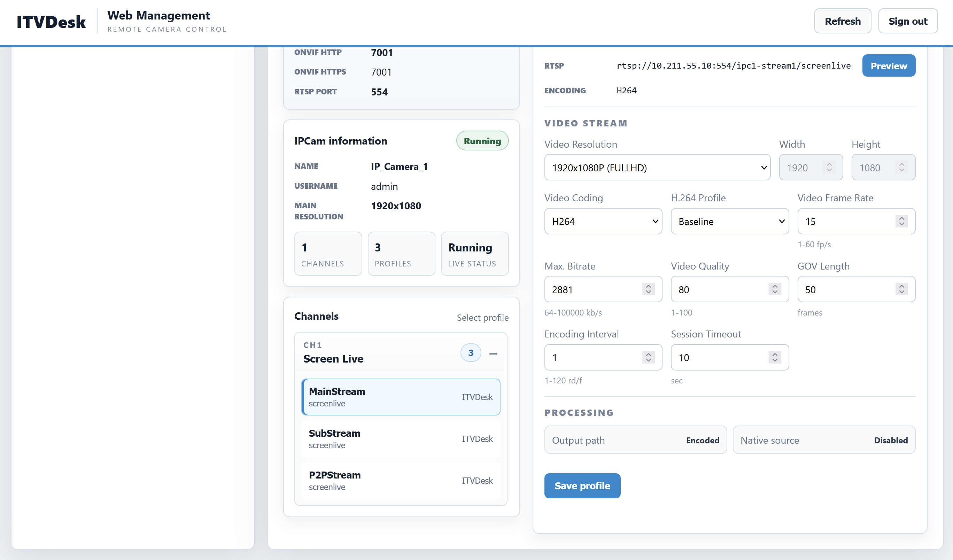Open the H.264 Profile dropdown
The height and width of the screenshot is (560, 953).
tap(729, 221)
